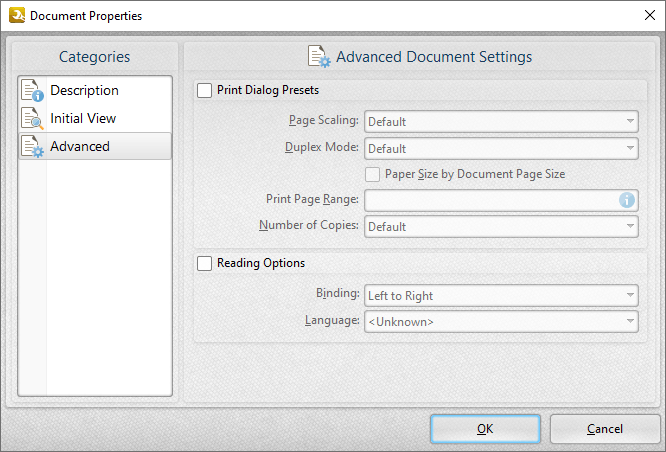Click the Description category document icon
666x452 pixels.
pyautogui.click(x=33, y=90)
